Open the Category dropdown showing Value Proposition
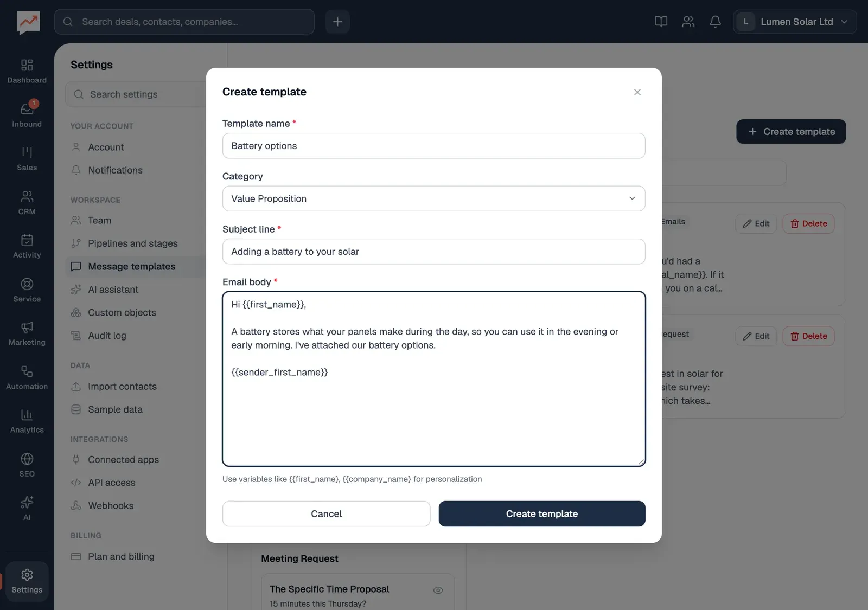The width and height of the screenshot is (868, 610). coord(433,198)
